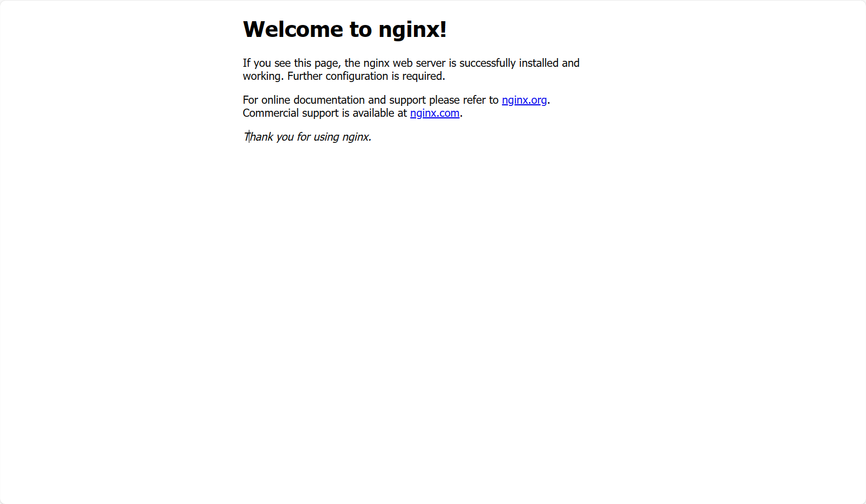
Task: Click the text "Commercial support is available at"
Action: tap(325, 113)
